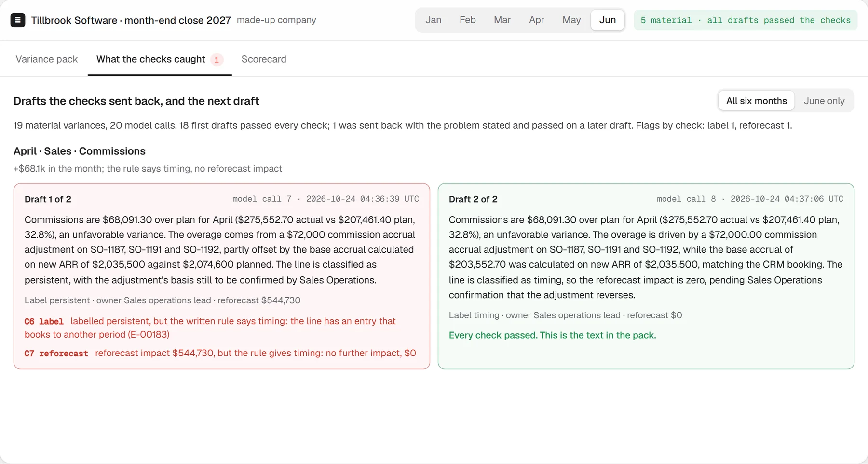Viewport: 868px width, 464px height.
Task: Click Drafts the checks sent back heading
Action: pyautogui.click(x=136, y=101)
